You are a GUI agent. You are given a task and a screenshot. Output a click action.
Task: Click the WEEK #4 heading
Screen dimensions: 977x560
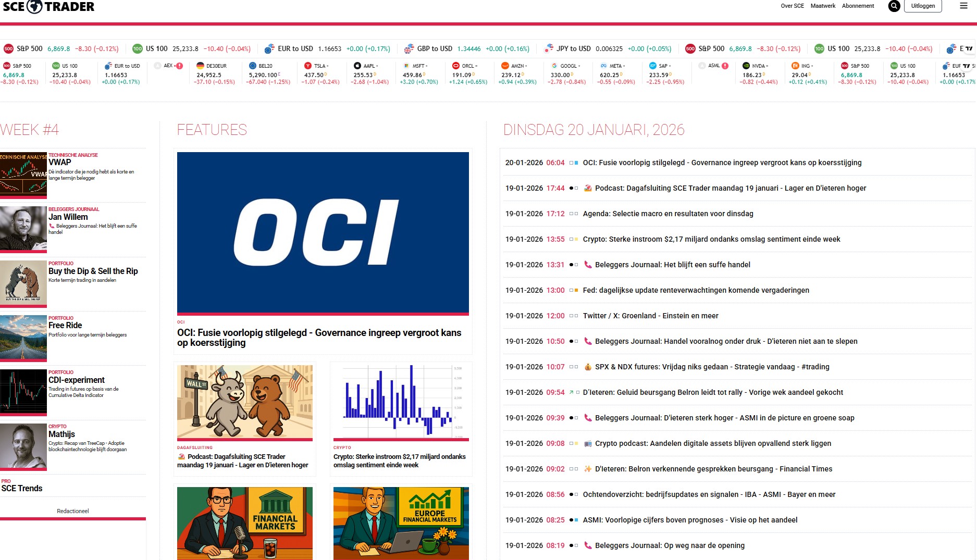tap(29, 130)
